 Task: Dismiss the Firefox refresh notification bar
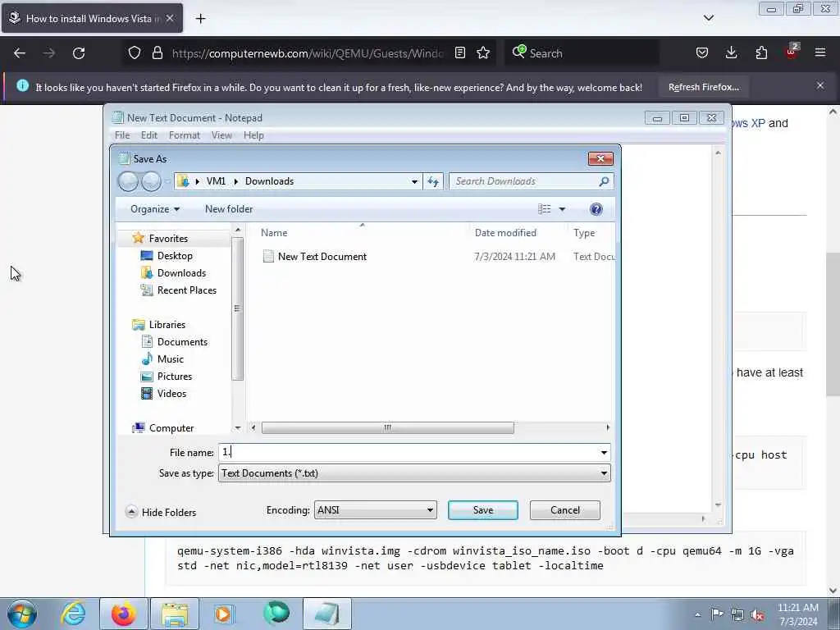click(x=820, y=85)
